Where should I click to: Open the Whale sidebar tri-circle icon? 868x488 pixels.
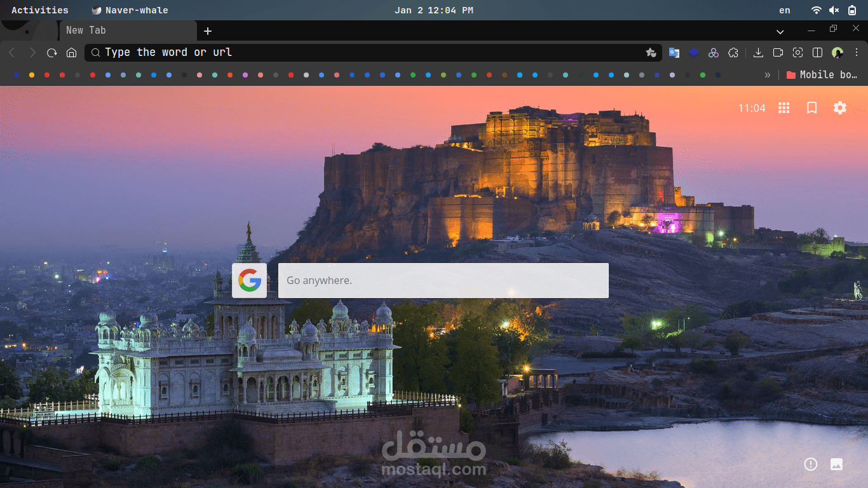point(714,52)
